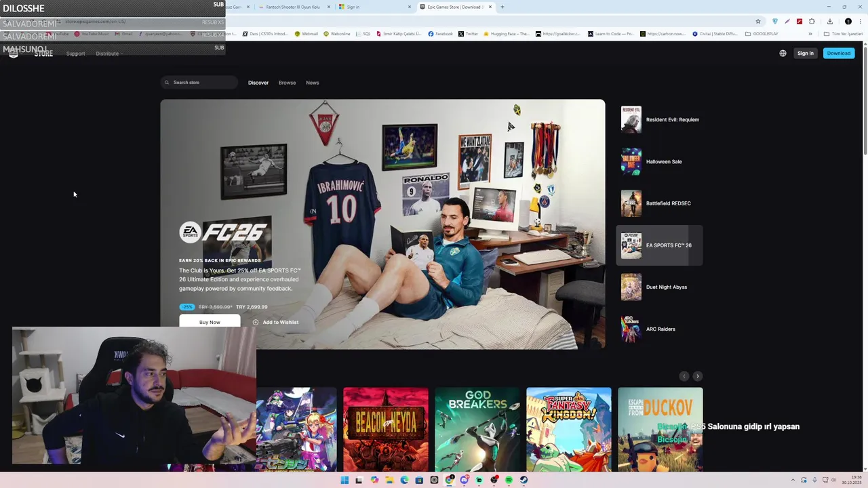Open the Webmail bookmark

coord(307,34)
